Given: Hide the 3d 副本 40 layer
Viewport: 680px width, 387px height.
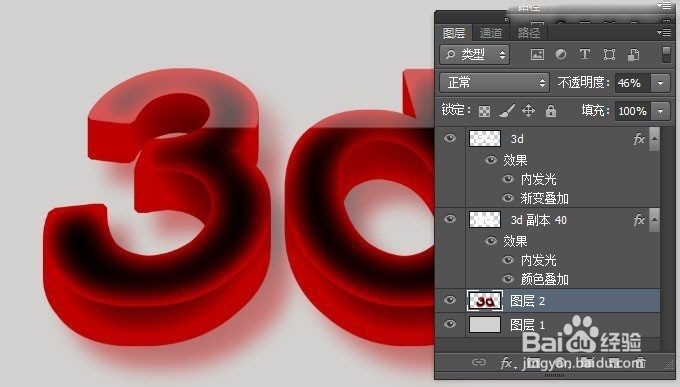Looking at the screenshot, I should click(450, 219).
